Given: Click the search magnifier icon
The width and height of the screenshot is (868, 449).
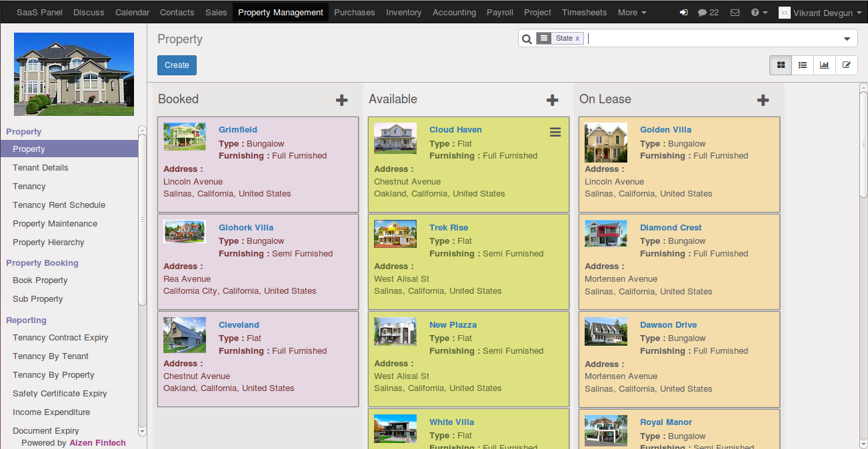Looking at the screenshot, I should coord(527,39).
